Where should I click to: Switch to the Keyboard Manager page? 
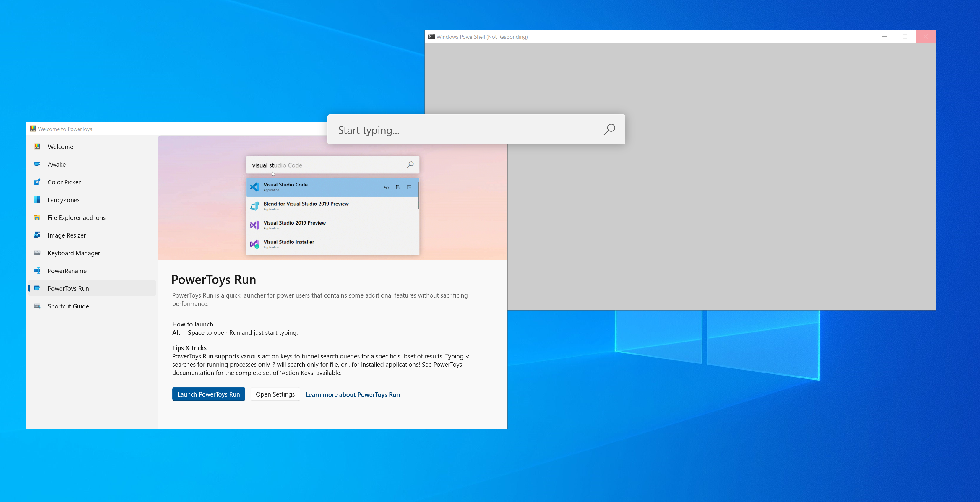[x=74, y=253]
